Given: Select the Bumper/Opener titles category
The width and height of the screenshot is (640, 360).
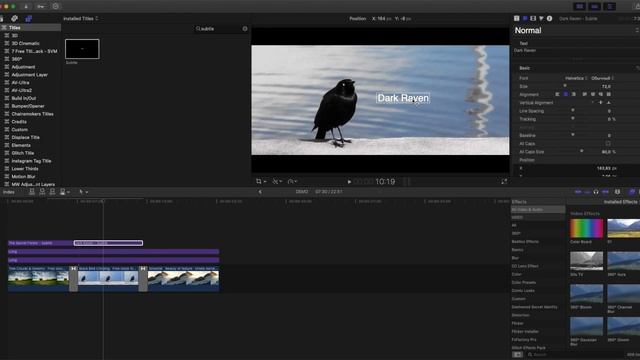Looking at the screenshot, I should coord(28,106).
